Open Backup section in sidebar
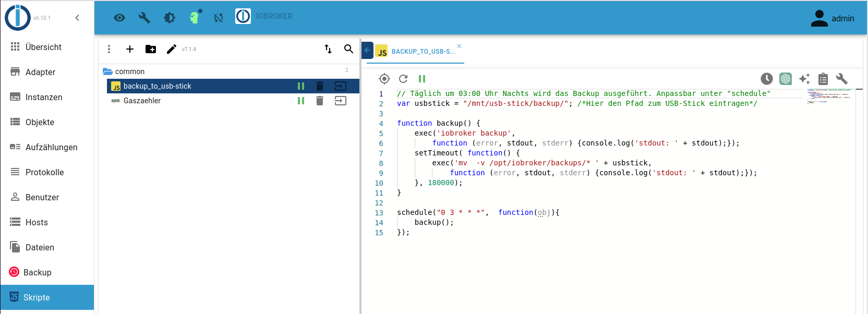Viewport: 868px width, 314px height. (x=47, y=272)
